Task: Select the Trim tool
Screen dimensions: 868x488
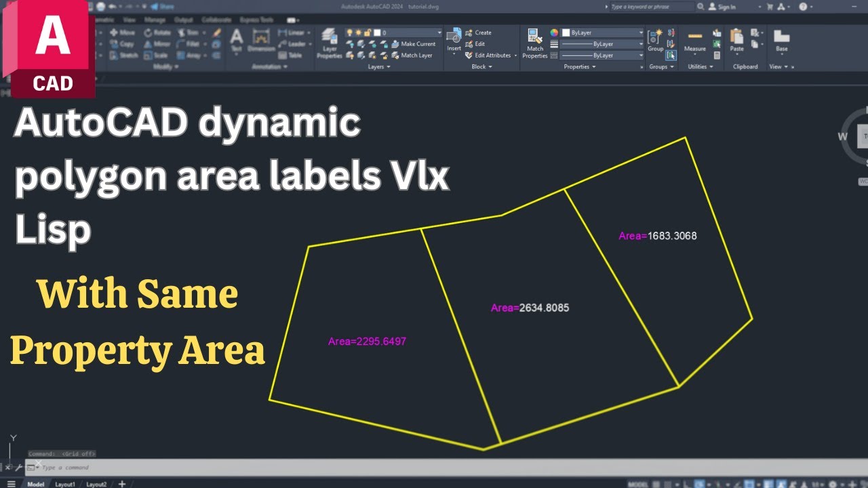Action: pos(189,33)
